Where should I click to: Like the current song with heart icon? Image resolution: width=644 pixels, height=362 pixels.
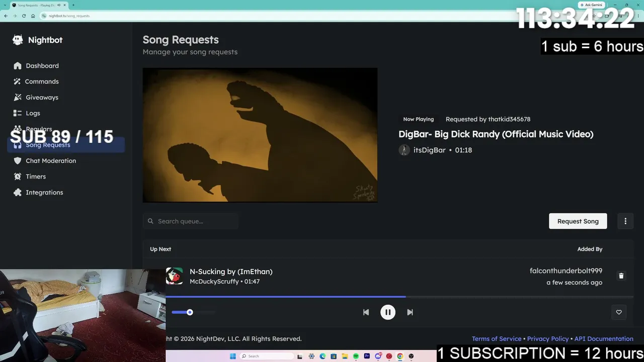(x=619, y=312)
